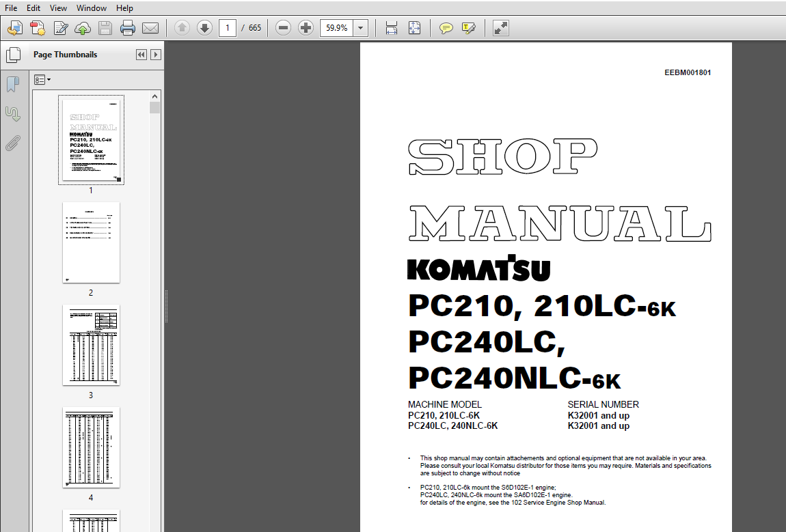Click the 59.9% zoom value field
The image size is (786, 532).
pos(336,28)
